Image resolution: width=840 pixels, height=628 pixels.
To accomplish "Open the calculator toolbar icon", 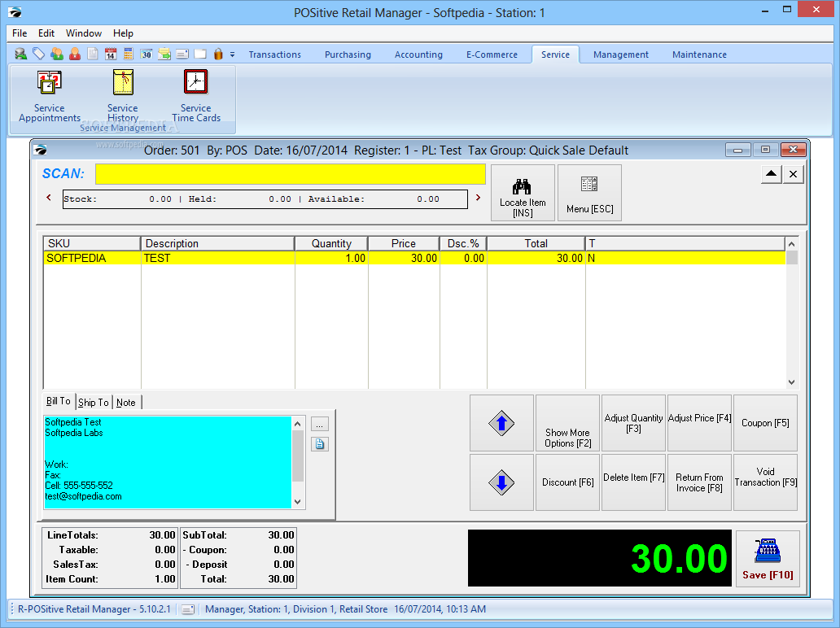I will point(129,54).
